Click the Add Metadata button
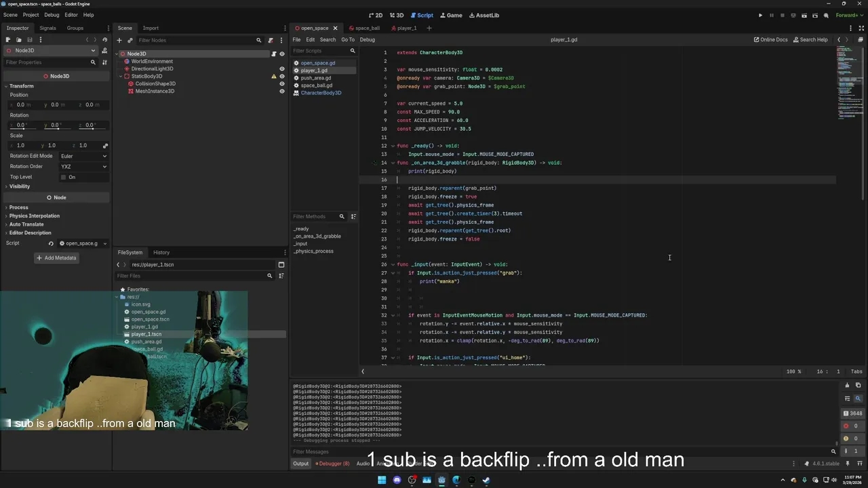 click(x=56, y=258)
